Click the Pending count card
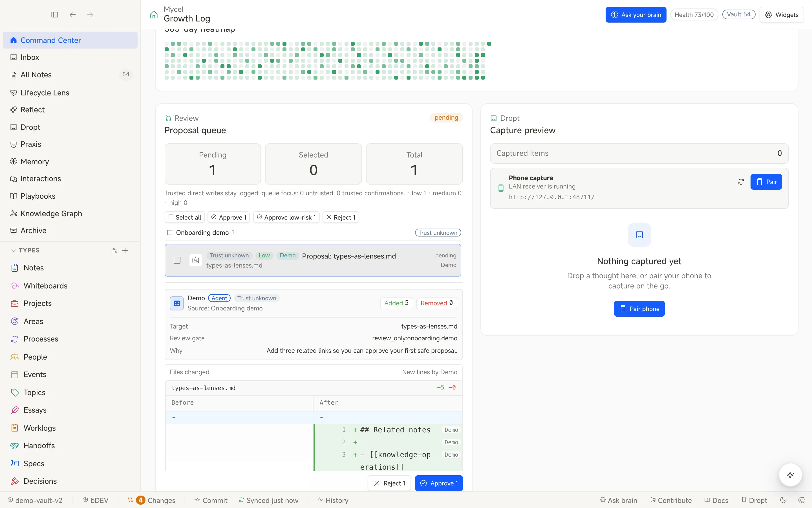 tap(212, 164)
